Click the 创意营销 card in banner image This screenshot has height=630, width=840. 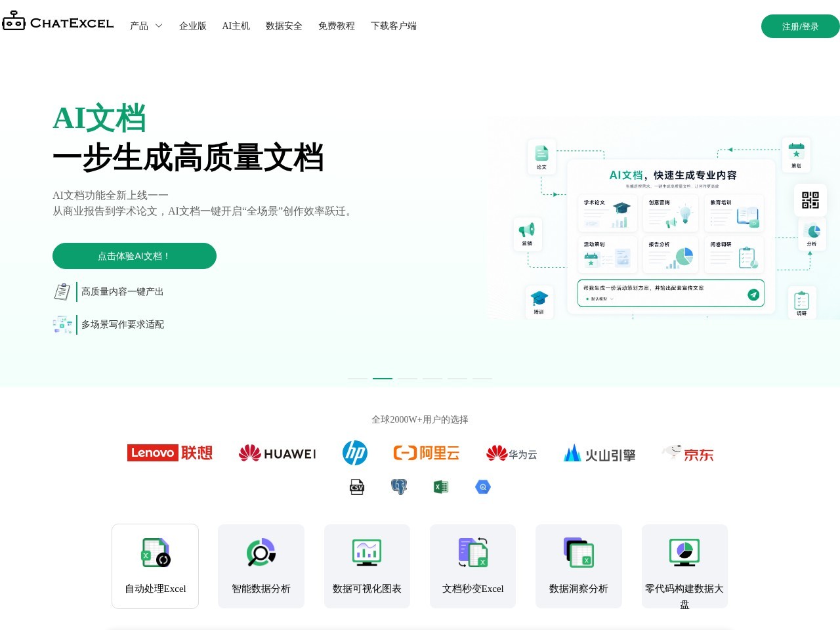(671, 213)
